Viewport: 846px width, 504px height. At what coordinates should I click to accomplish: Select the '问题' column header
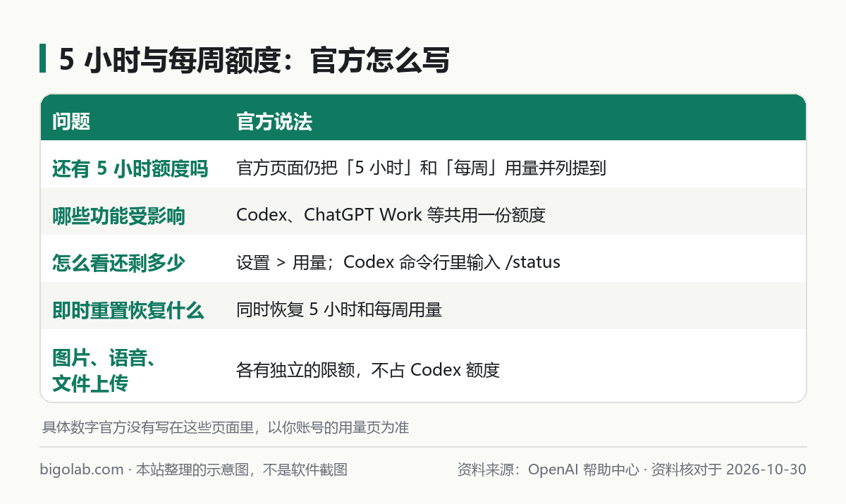(x=71, y=122)
